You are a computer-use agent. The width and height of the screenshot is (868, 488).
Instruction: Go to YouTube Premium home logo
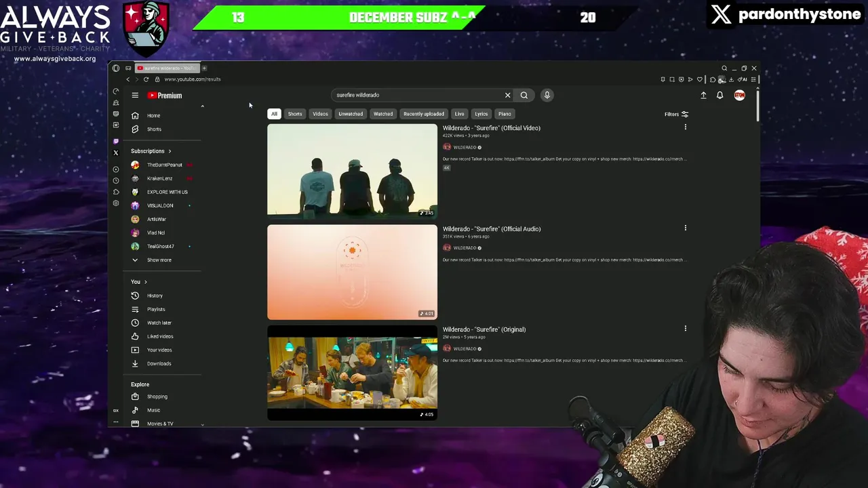[x=165, y=96]
